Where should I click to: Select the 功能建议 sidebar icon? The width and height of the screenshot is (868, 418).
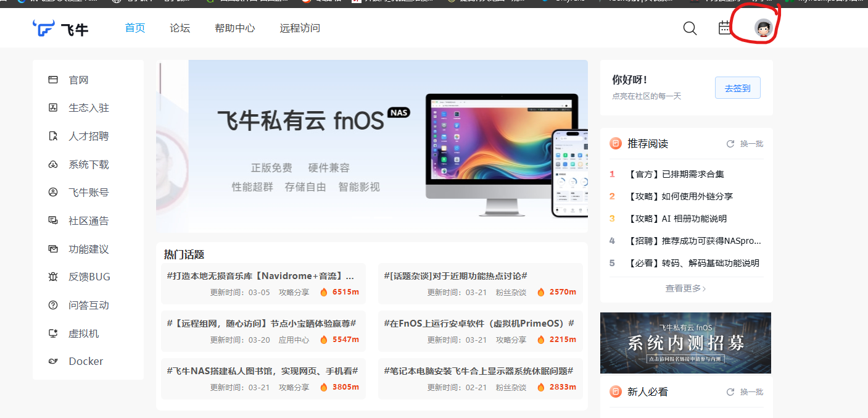point(53,249)
